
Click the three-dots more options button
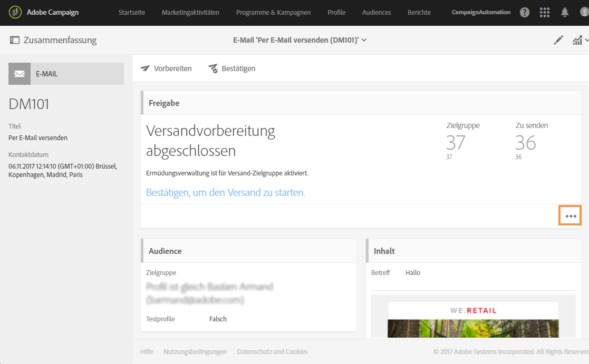click(x=570, y=216)
